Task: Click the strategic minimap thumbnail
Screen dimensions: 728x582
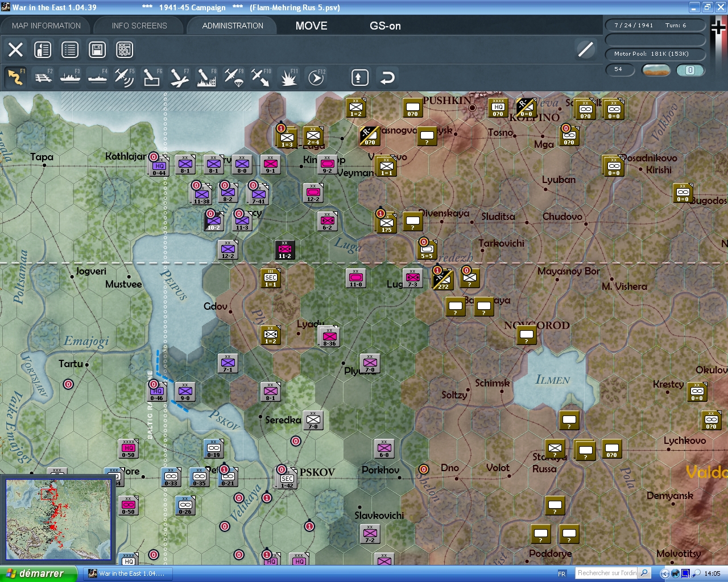Action: tap(59, 519)
